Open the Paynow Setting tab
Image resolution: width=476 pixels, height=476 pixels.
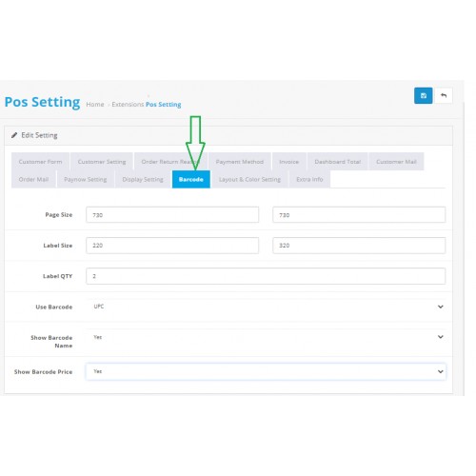[x=86, y=179]
